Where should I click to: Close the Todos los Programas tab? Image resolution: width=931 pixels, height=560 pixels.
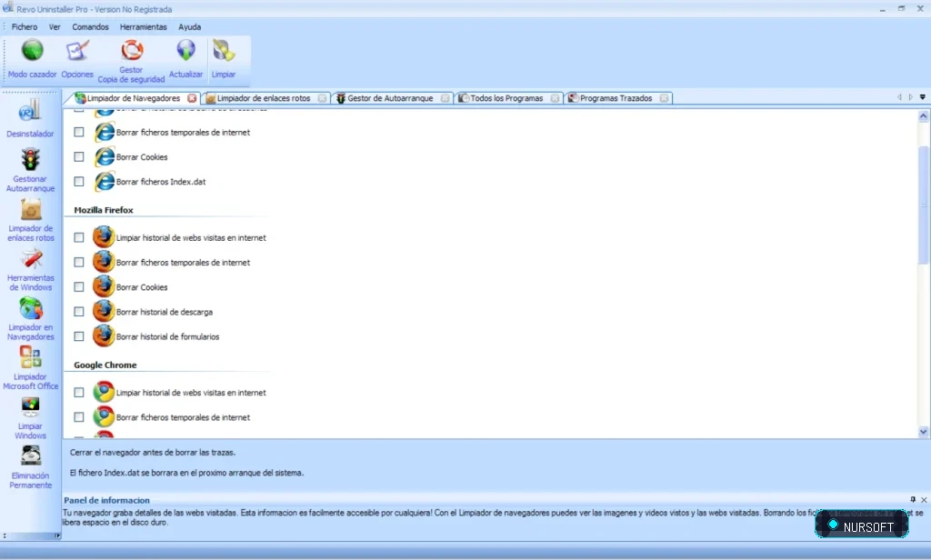(x=555, y=98)
